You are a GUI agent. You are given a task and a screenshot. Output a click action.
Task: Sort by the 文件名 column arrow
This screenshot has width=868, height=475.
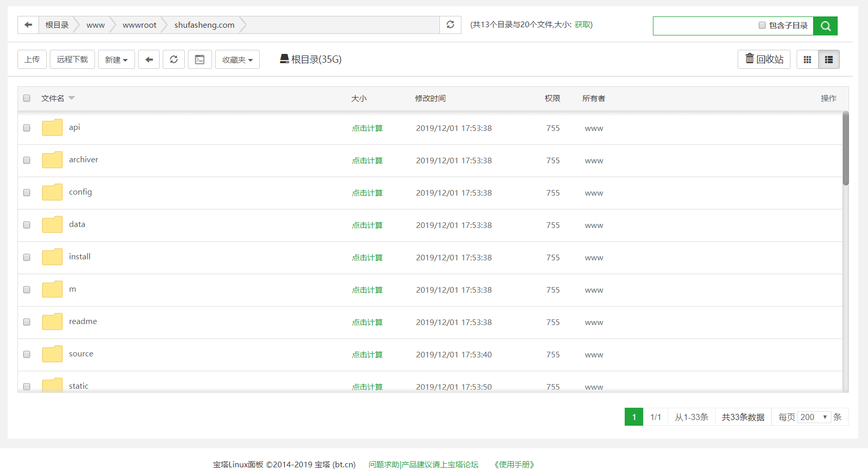point(71,98)
